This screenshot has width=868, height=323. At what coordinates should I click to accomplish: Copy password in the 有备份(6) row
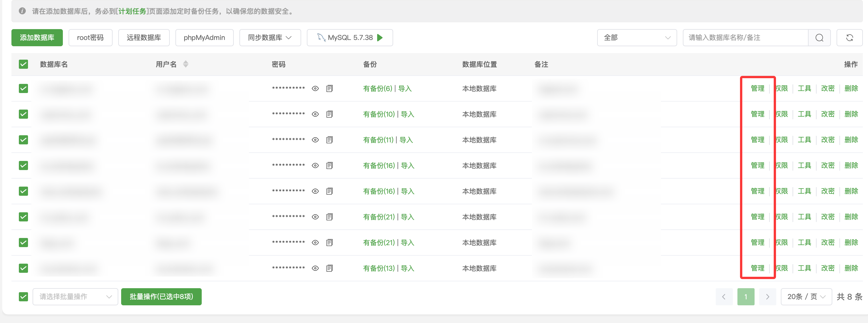point(329,88)
